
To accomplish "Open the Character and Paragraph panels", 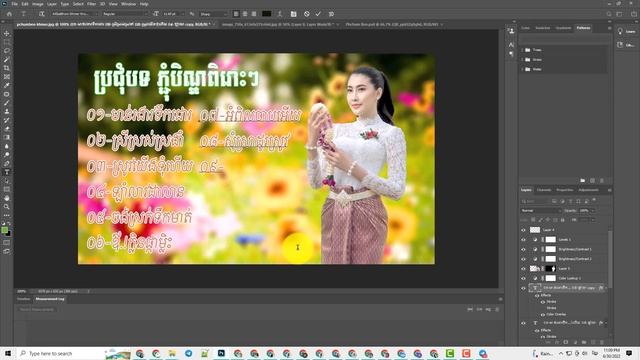I will (293, 14).
